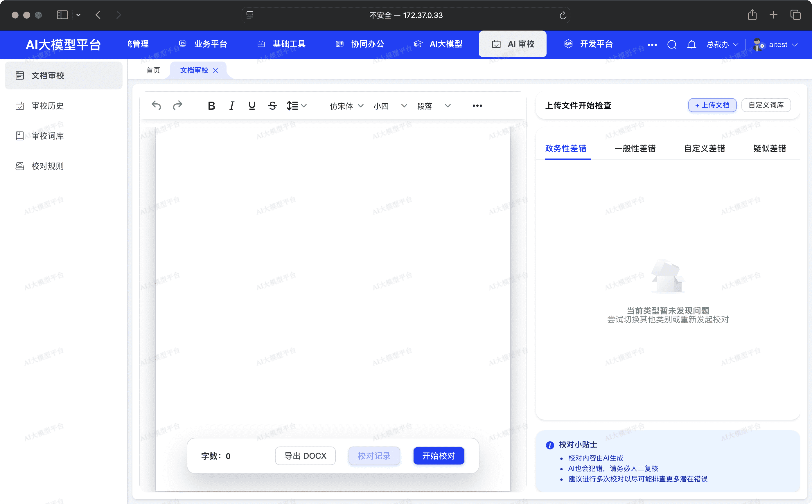
Task: Click the undo arrow in editor toolbar
Action: tap(156, 106)
